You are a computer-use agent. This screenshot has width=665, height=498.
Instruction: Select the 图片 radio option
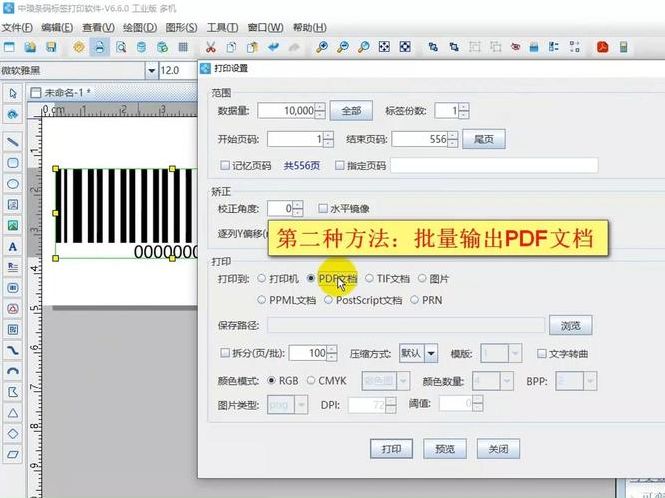pyautogui.click(x=422, y=278)
